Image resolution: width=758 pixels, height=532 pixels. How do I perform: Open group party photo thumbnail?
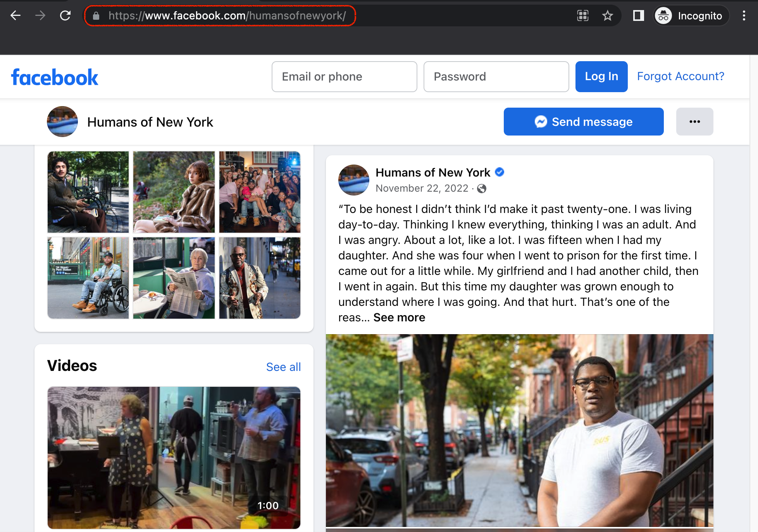260,192
